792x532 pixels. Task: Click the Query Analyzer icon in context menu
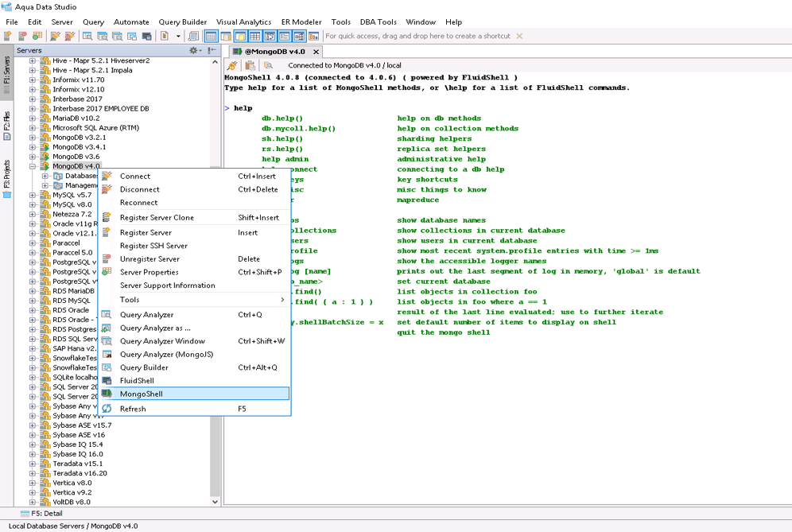(107, 315)
